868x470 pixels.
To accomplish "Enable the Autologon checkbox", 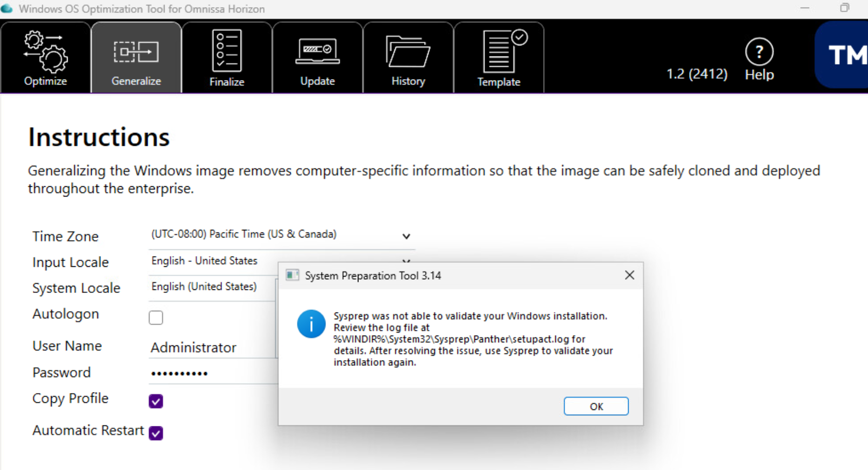I will 156,318.
